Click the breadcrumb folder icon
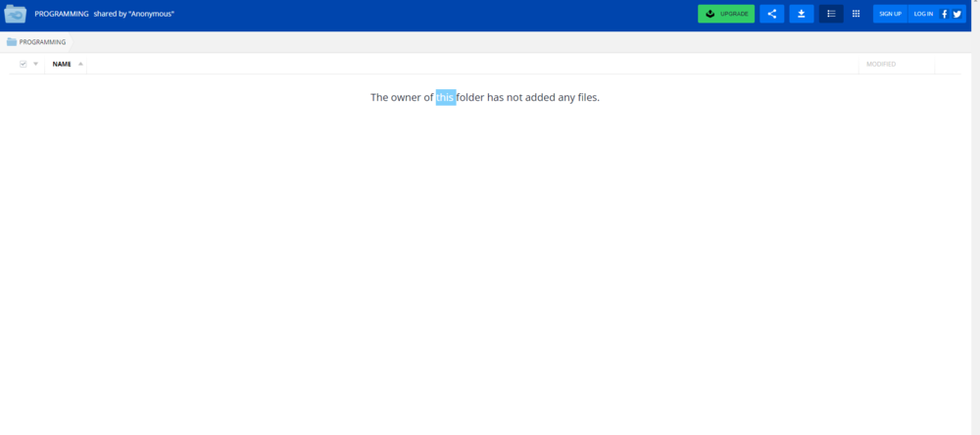Image resolution: width=980 pixels, height=435 pixels. (x=12, y=42)
